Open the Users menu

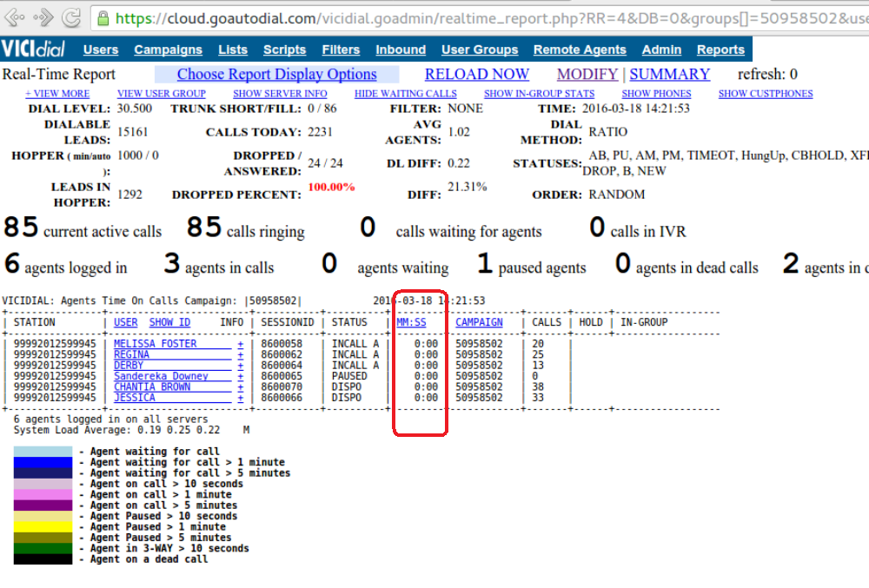(101, 50)
